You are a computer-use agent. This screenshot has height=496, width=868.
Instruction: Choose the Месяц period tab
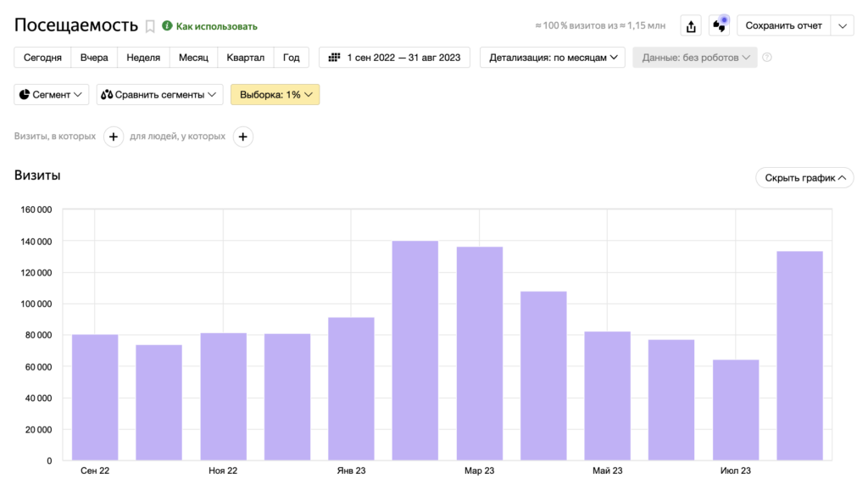click(193, 58)
